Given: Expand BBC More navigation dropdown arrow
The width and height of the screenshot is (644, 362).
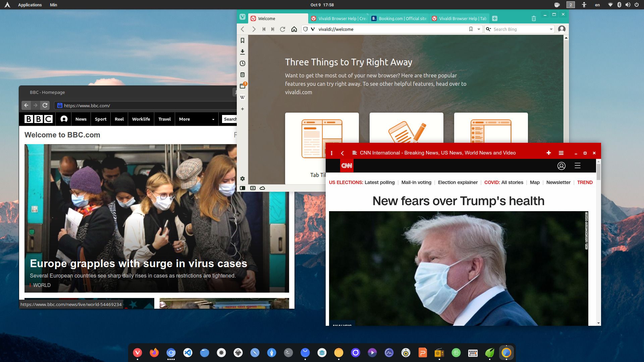Looking at the screenshot, I should (213, 119).
